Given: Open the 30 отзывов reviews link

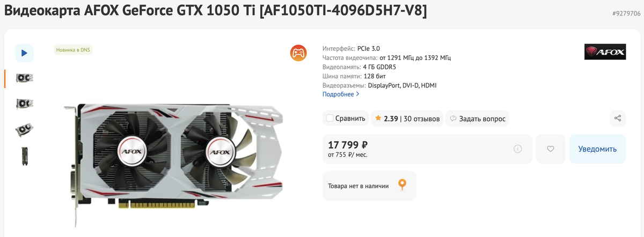Looking at the screenshot, I should pyautogui.click(x=422, y=118).
